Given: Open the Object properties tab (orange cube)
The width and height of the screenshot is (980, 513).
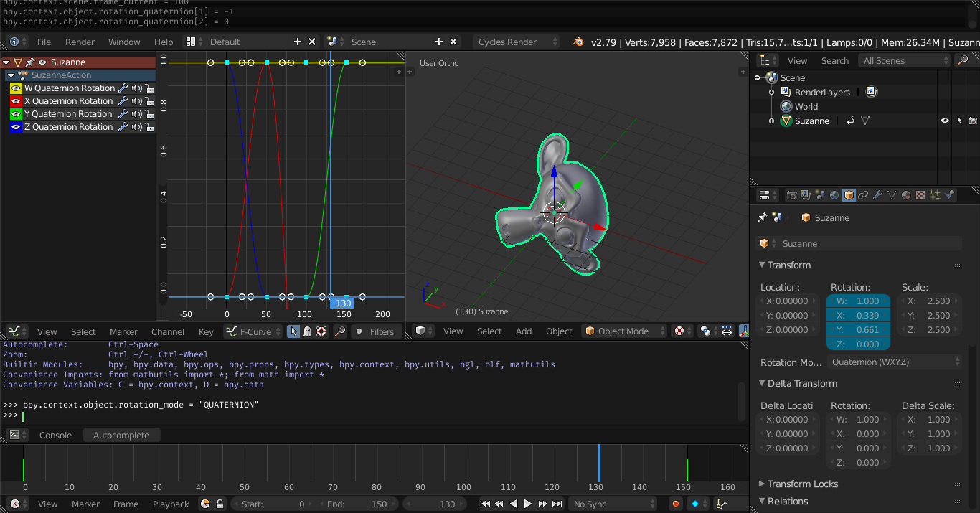Looking at the screenshot, I should click(x=849, y=195).
